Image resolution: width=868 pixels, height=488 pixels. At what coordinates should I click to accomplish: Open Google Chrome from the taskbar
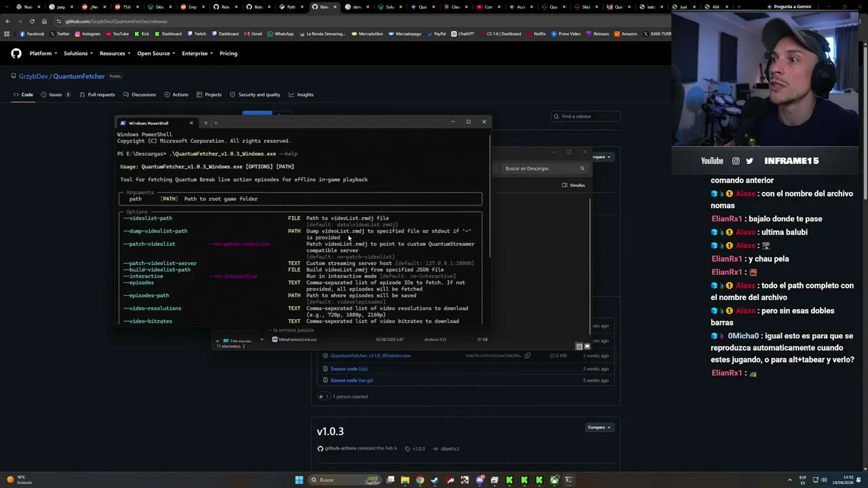pyautogui.click(x=420, y=480)
